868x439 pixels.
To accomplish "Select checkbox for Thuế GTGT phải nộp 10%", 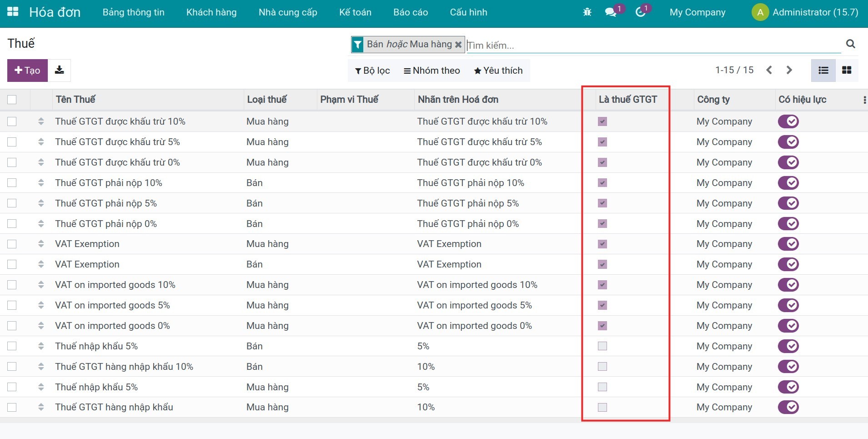I will pyautogui.click(x=12, y=183).
